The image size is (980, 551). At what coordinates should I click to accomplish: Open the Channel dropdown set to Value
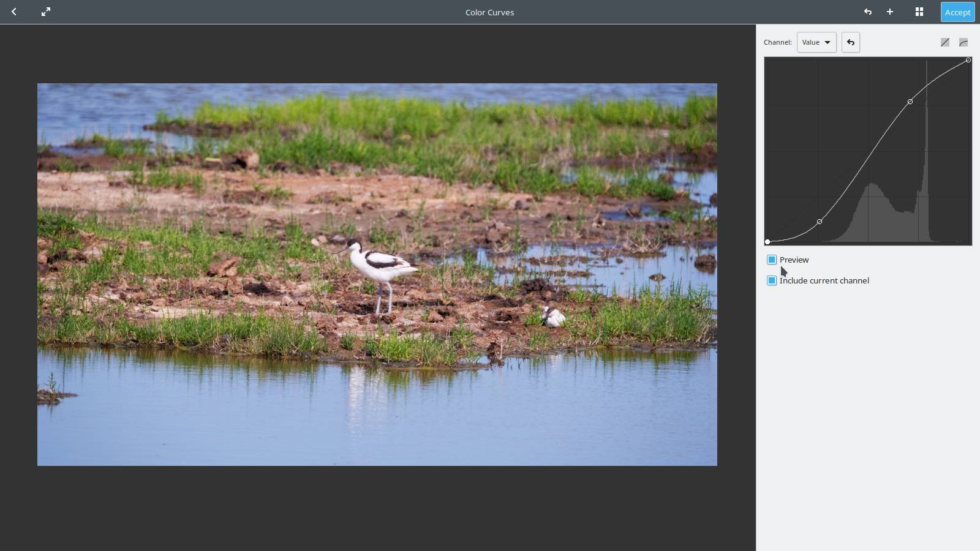point(816,42)
